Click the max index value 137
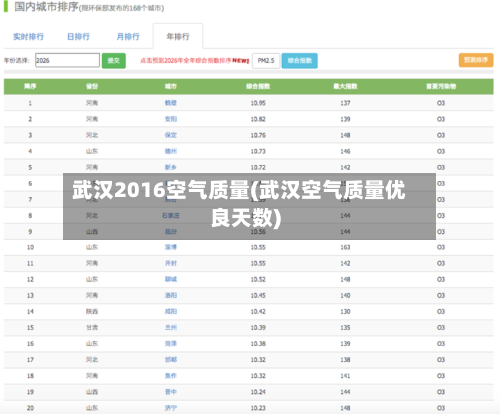The width and height of the screenshot is (500, 414). tap(345, 103)
